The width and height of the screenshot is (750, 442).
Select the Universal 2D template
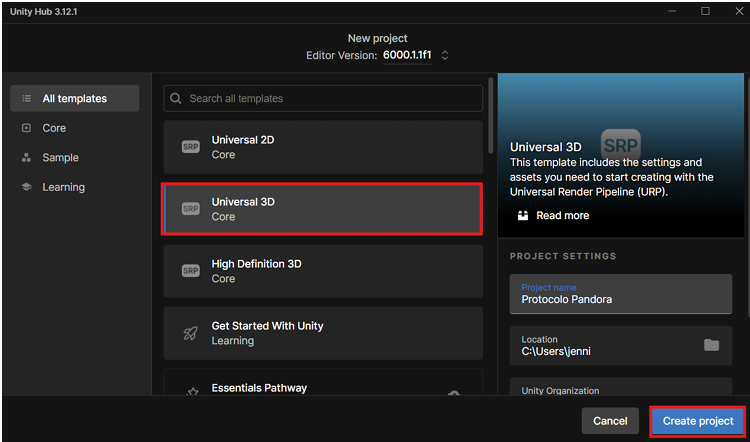coord(323,147)
